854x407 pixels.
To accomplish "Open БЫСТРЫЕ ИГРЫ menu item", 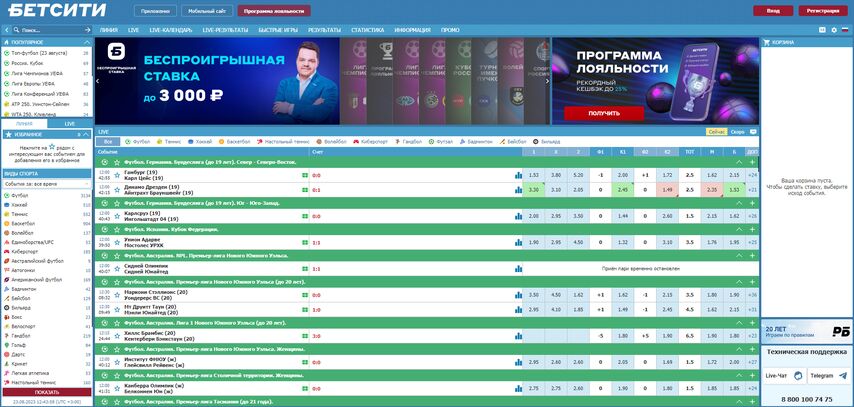I will tap(278, 30).
